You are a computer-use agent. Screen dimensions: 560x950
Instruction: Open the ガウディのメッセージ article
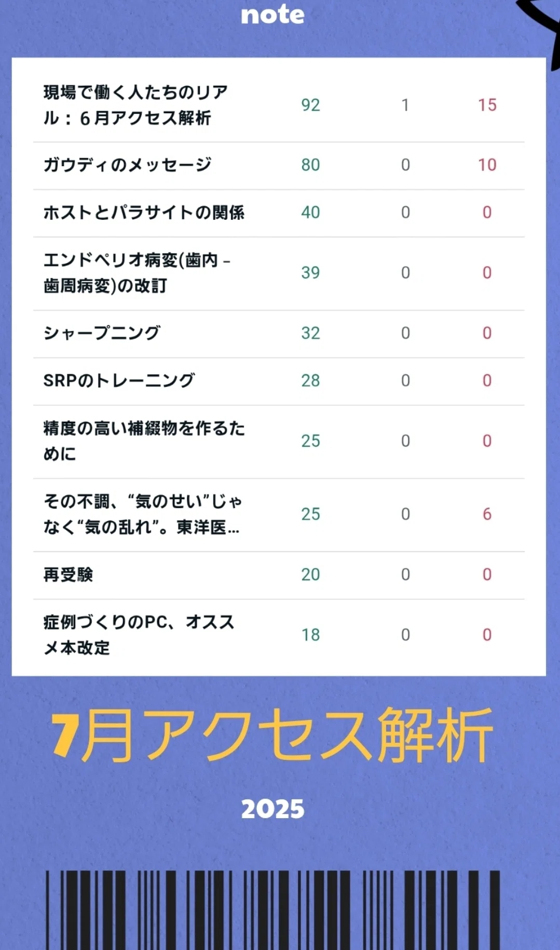128,165
